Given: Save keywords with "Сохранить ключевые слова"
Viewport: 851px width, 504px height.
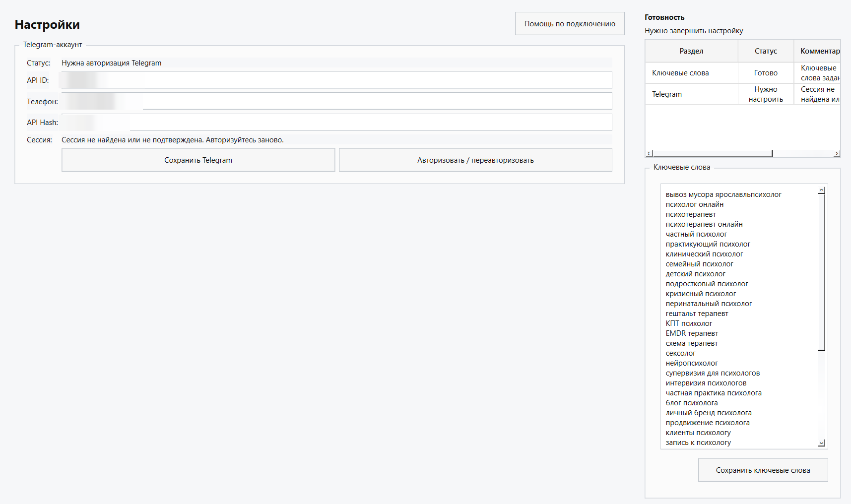Looking at the screenshot, I should pos(763,470).
